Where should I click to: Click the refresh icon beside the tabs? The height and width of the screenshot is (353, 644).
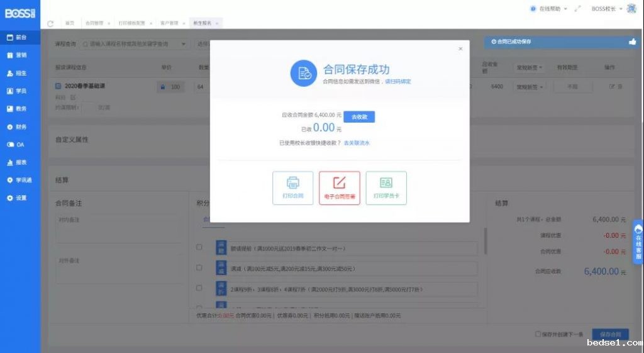point(50,23)
